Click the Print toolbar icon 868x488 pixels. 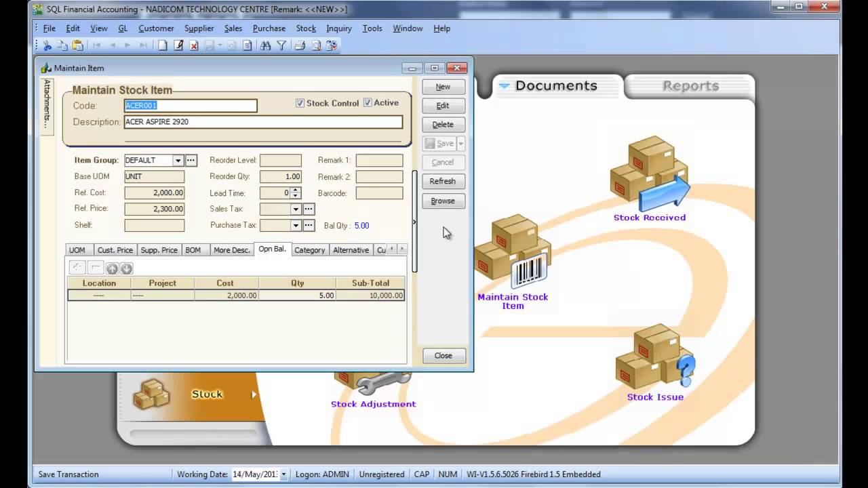tap(300, 45)
